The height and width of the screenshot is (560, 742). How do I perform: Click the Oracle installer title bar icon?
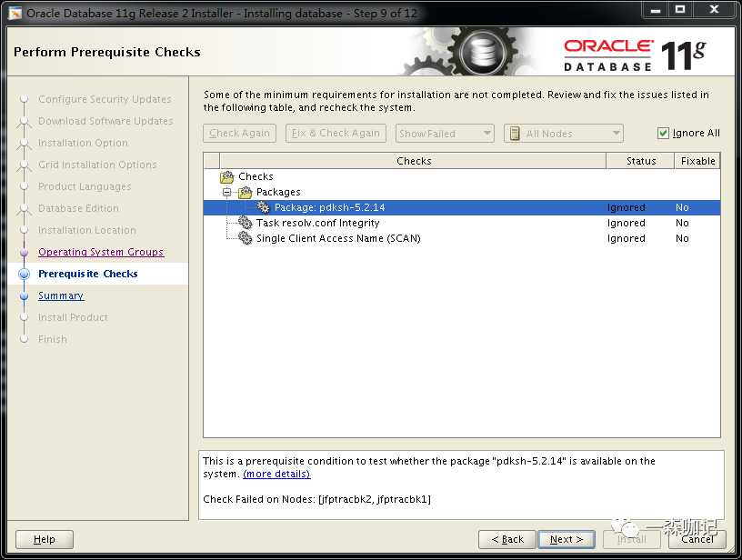coord(15,14)
